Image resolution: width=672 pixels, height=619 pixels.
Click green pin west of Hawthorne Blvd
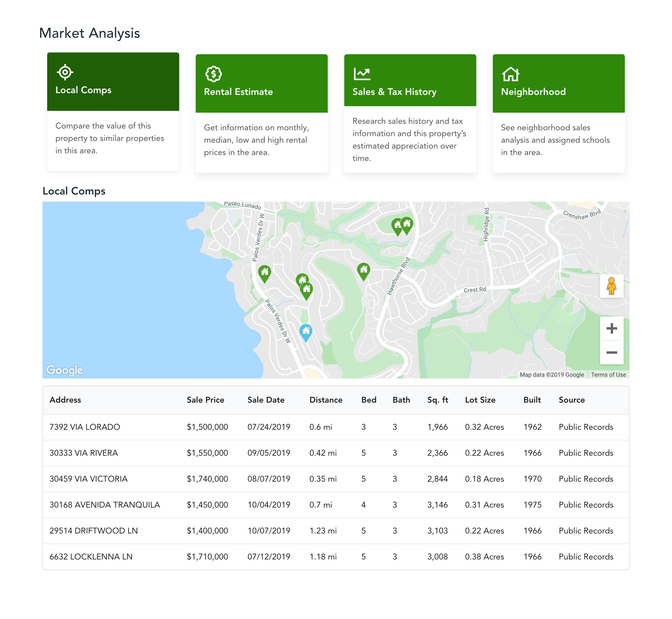click(x=363, y=270)
